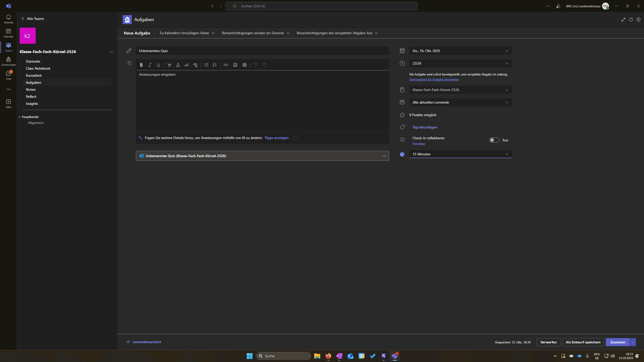Click the Windows Start button
This screenshot has height=362, width=644.
pos(250,356)
